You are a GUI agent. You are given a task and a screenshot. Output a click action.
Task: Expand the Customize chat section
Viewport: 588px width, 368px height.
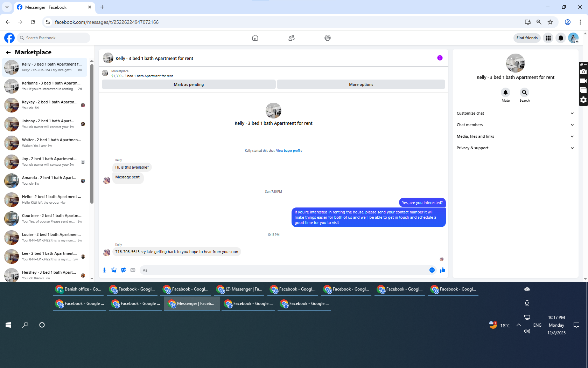pyautogui.click(x=515, y=113)
